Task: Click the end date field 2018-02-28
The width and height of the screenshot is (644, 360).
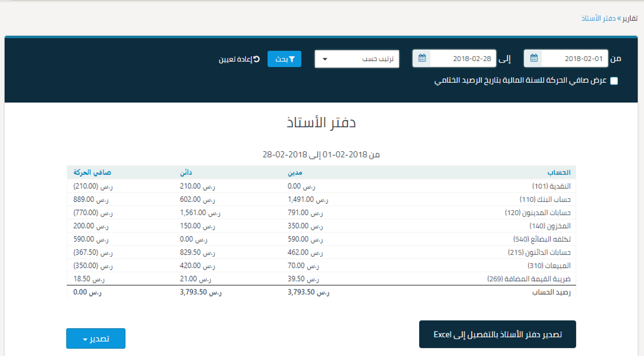Action: 463,59
